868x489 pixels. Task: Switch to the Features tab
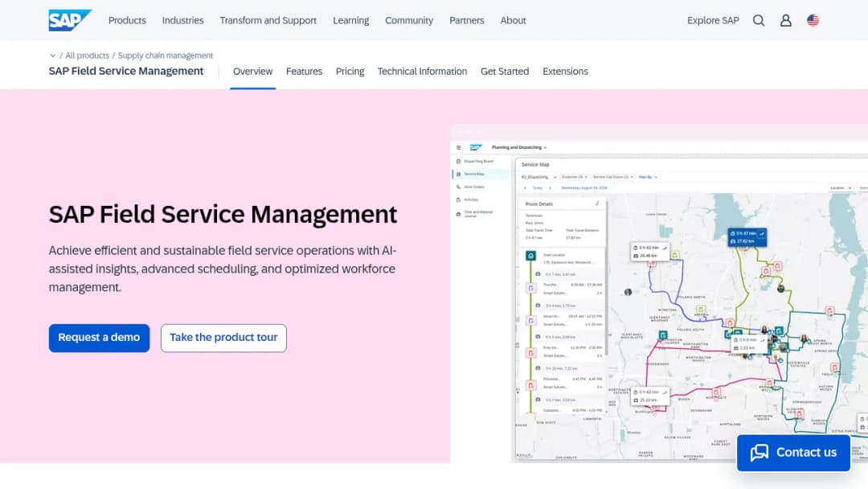coord(304,72)
